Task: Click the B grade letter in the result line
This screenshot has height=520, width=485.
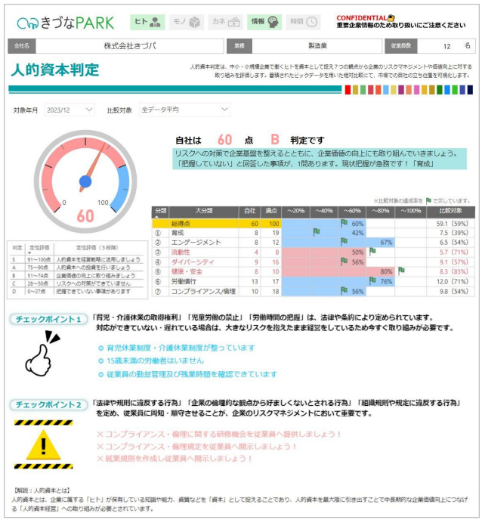Action: click(275, 139)
